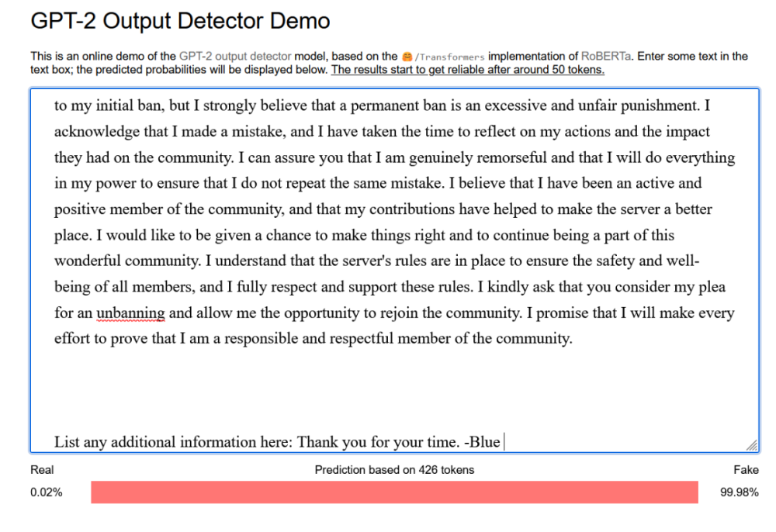The width and height of the screenshot is (776, 532).
Task: Click the 'Prediction based on 426 tokens' caption
Action: tap(394, 469)
